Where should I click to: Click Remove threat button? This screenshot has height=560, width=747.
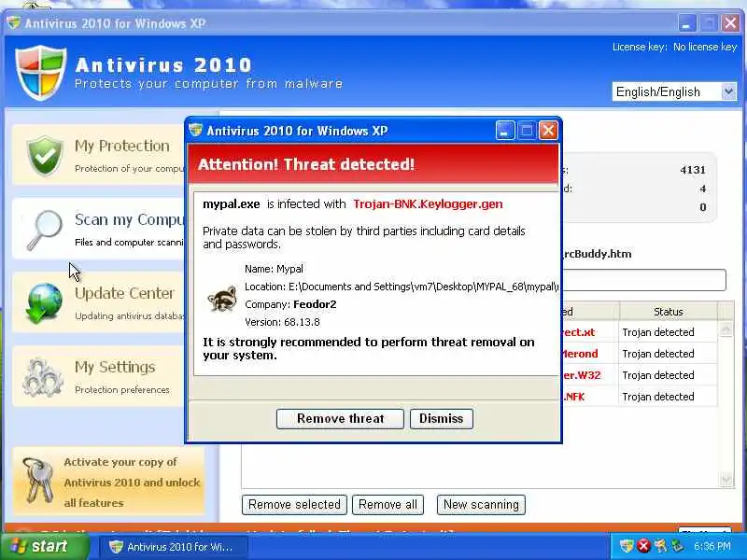point(340,418)
